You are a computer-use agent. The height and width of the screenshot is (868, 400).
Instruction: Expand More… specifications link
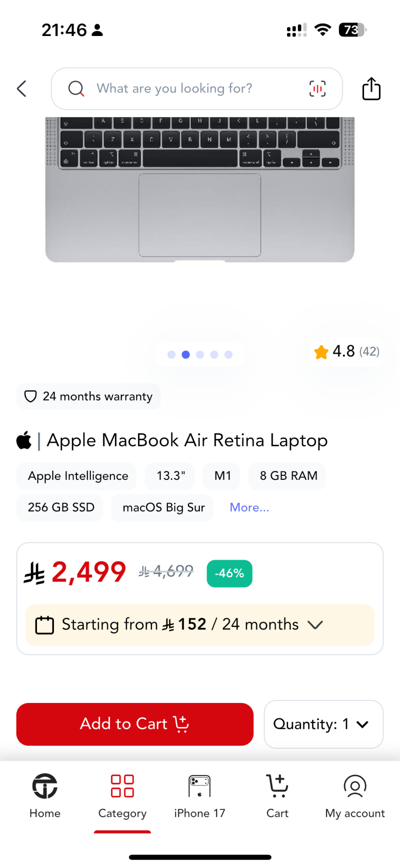[249, 508]
